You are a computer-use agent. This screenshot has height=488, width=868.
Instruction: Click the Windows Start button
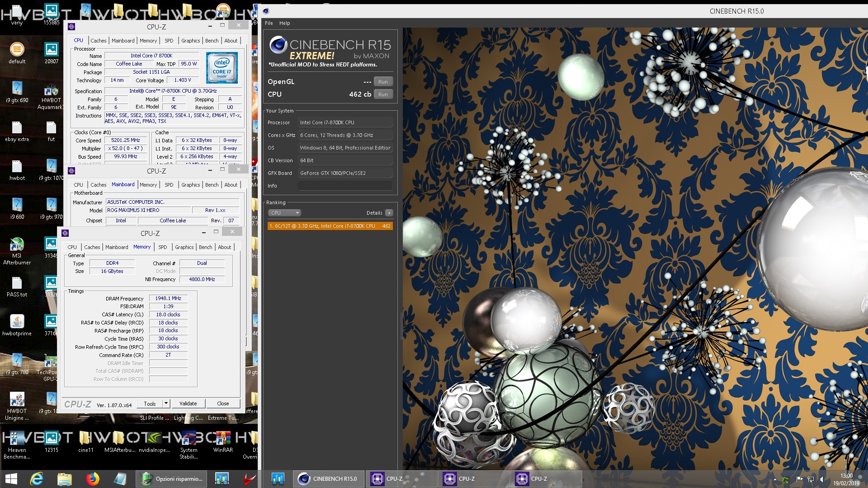click(x=11, y=479)
